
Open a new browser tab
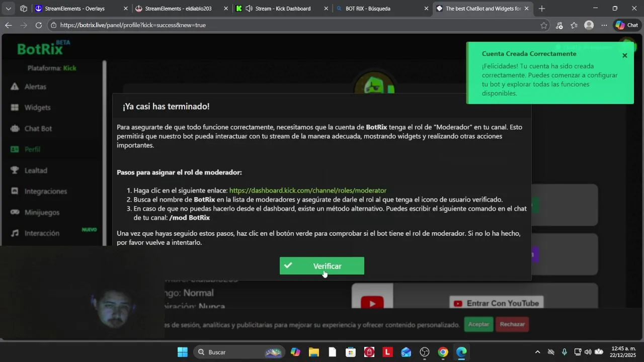(542, 9)
